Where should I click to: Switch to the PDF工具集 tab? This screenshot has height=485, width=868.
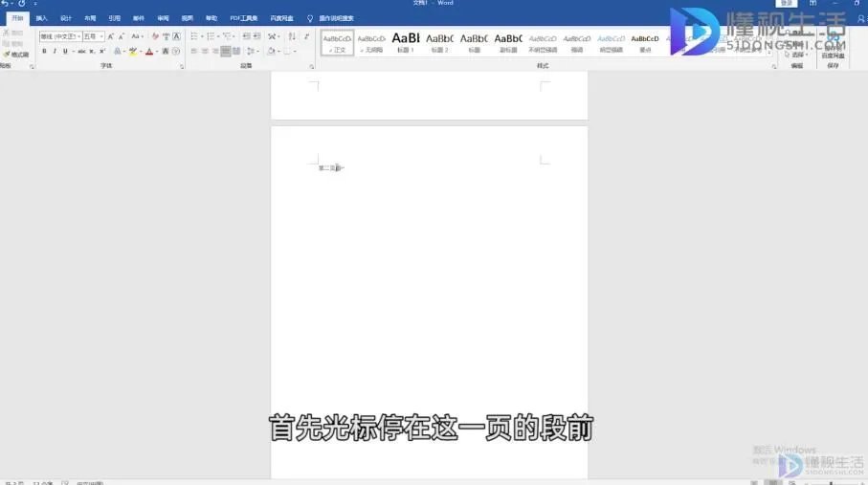(x=244, y=18)
